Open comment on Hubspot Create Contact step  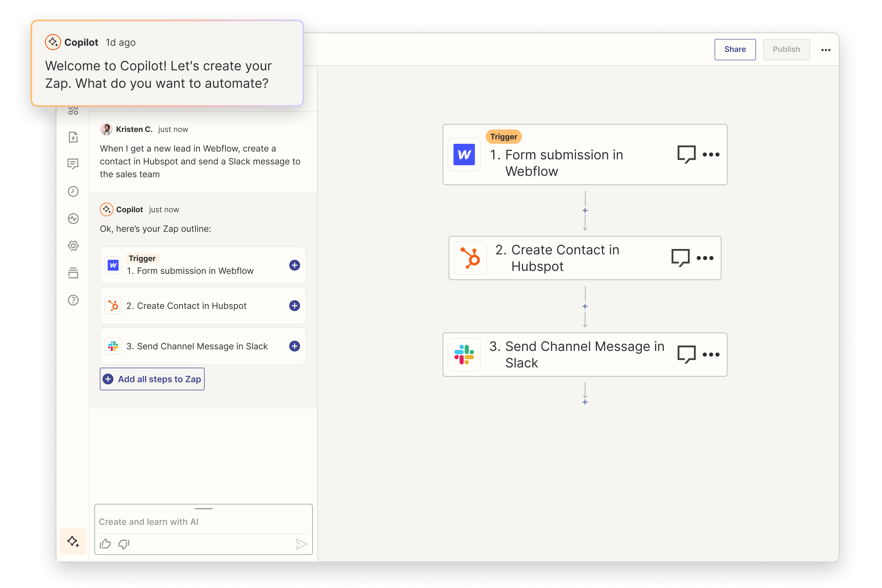680,258
